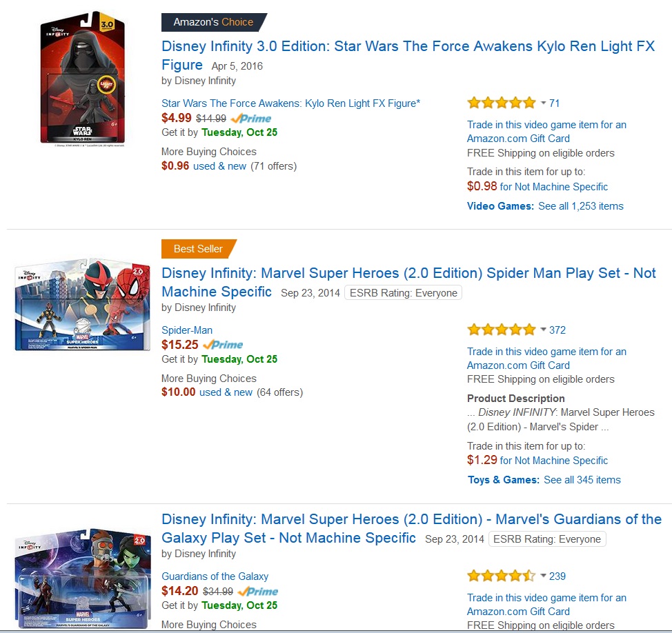Open the Spider Man Play Set product title
672x633 pixels.
408,273
